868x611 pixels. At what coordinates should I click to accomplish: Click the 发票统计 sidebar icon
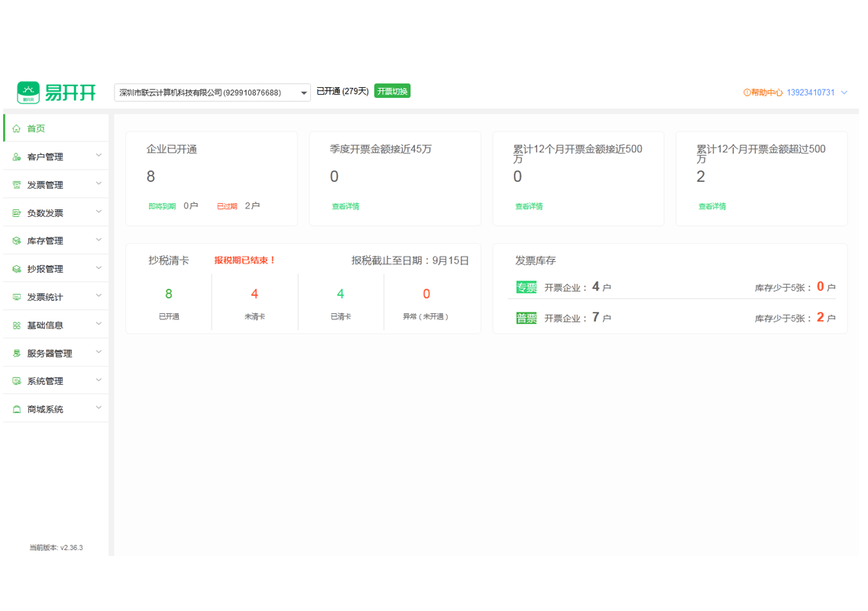17,297
